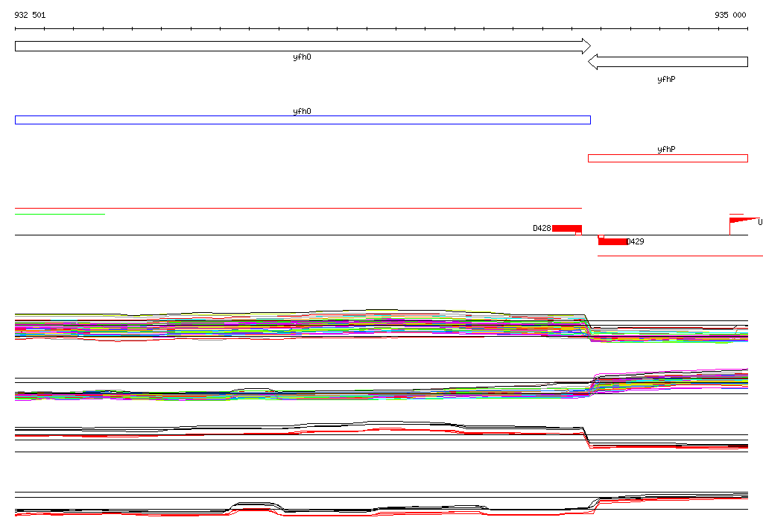Click the yfhP label above red box
The width and height of the screenshot is (763, 532).
coord(666,150)
